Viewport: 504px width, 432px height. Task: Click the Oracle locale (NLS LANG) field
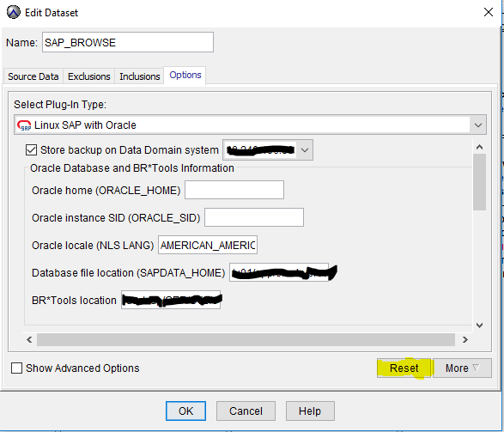coord(208,245)
